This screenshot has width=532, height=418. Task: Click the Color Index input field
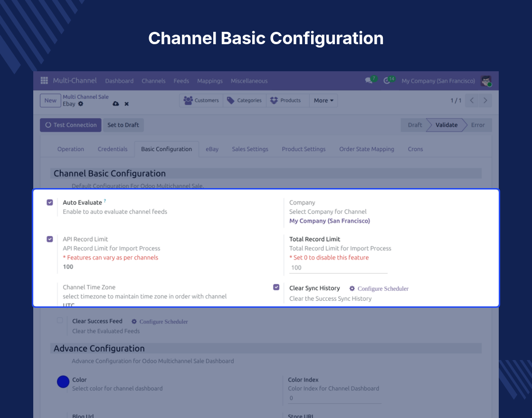pyautogui.click(x=334, y=399)
